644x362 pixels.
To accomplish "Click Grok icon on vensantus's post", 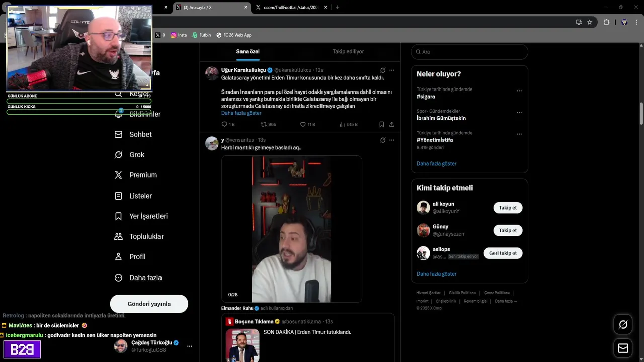I will (383, 140).
